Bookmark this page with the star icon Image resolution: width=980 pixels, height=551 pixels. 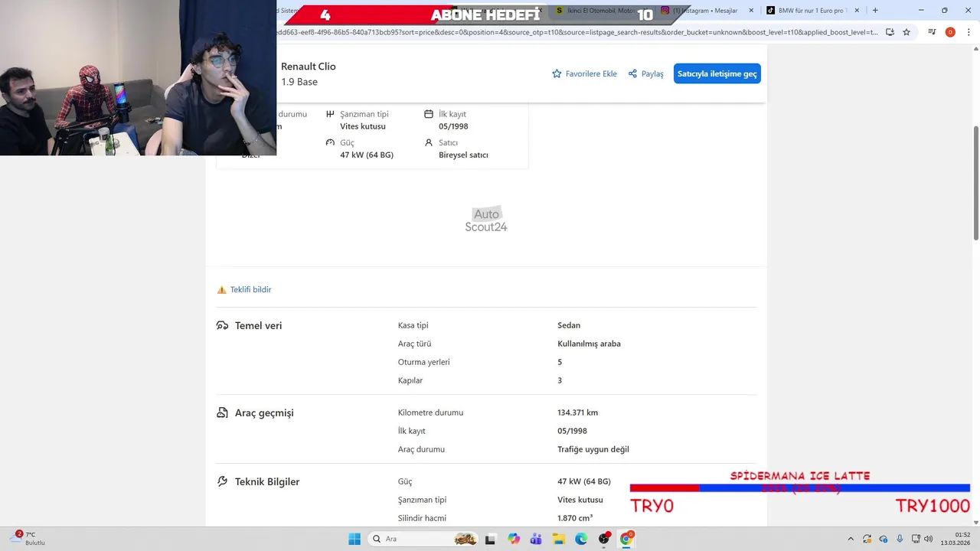click(x=906, y=32)
